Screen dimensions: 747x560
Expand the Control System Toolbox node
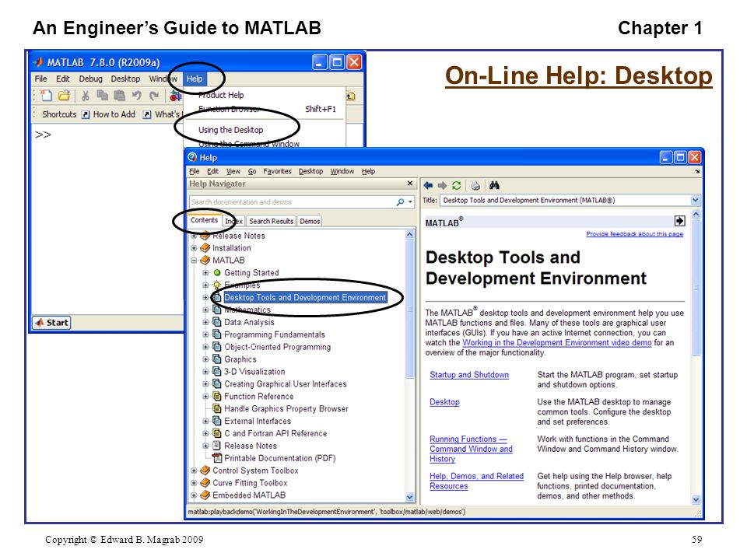(x=194, y=471)
